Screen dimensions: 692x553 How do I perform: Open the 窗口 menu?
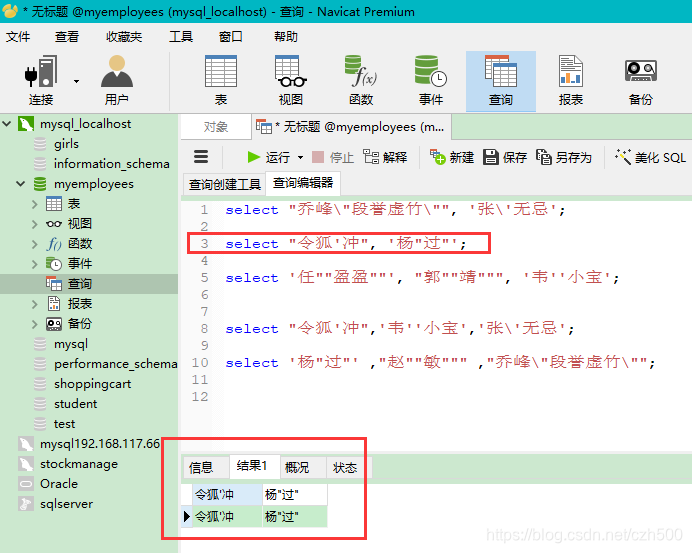pyautogui.click(x=230, y=37)
